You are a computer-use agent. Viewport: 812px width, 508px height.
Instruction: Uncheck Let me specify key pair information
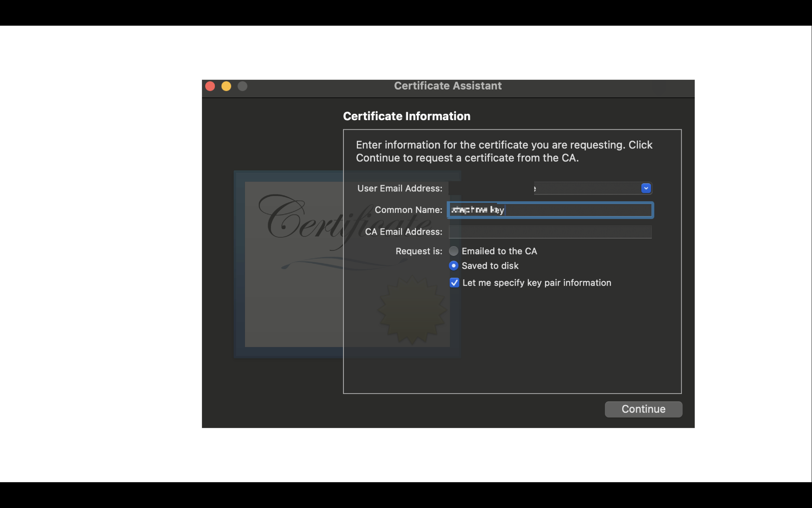pyautogui.click(x=454, y=282)
